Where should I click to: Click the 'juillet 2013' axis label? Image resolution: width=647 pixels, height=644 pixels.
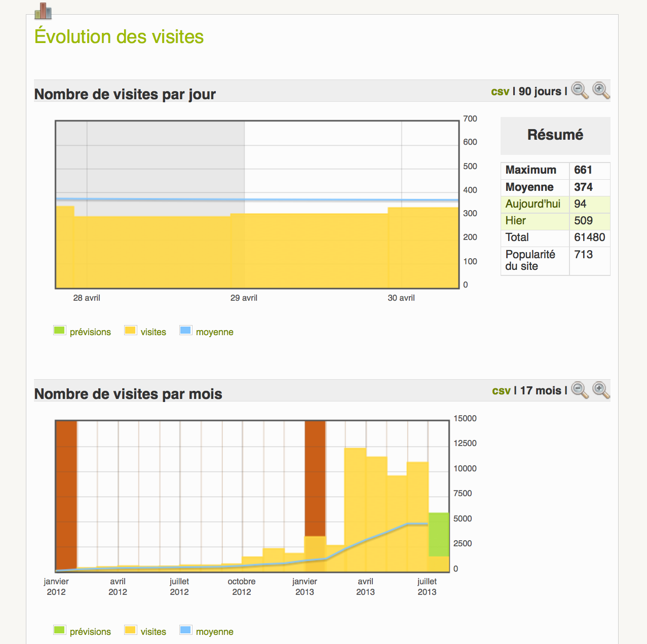pos(427,587)
